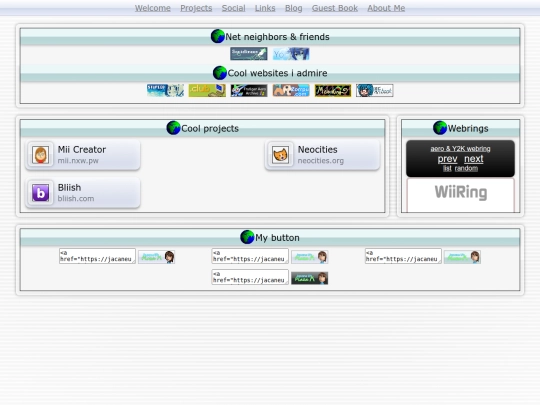This screenshot has height=405, width=540.
Task: Click the 'Cool projects' heading text
Action: 210,128
